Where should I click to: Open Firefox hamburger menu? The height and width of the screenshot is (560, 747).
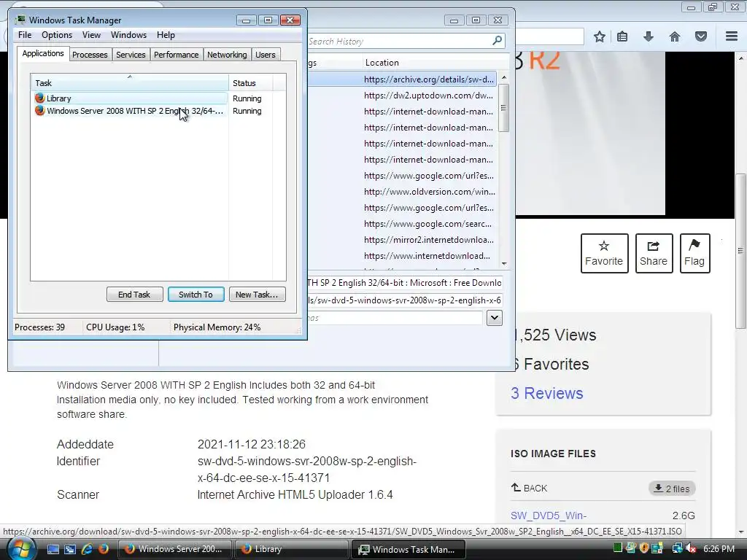click(732, 36)
